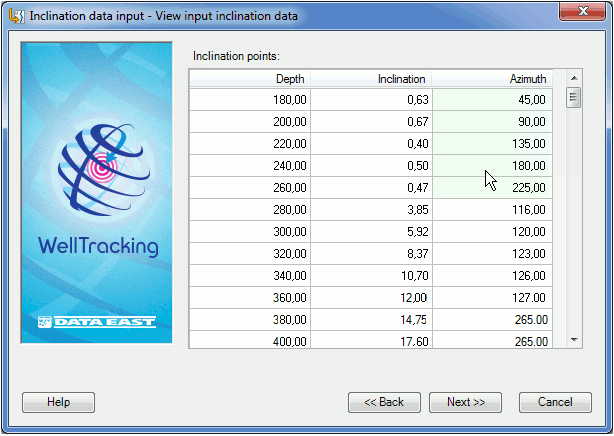
Task: Select depth cell 280,00
Action: tap(250, 209)
